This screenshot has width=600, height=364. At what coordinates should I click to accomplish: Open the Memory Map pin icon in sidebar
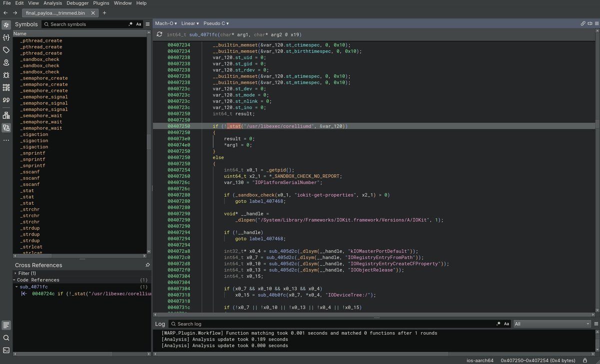tap(6, 62)
